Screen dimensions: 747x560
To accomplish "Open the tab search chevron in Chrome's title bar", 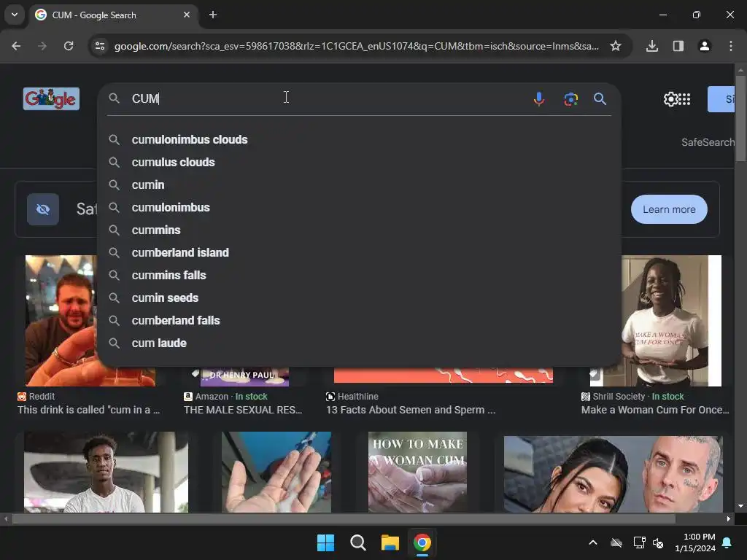I will tap(15, 15).
